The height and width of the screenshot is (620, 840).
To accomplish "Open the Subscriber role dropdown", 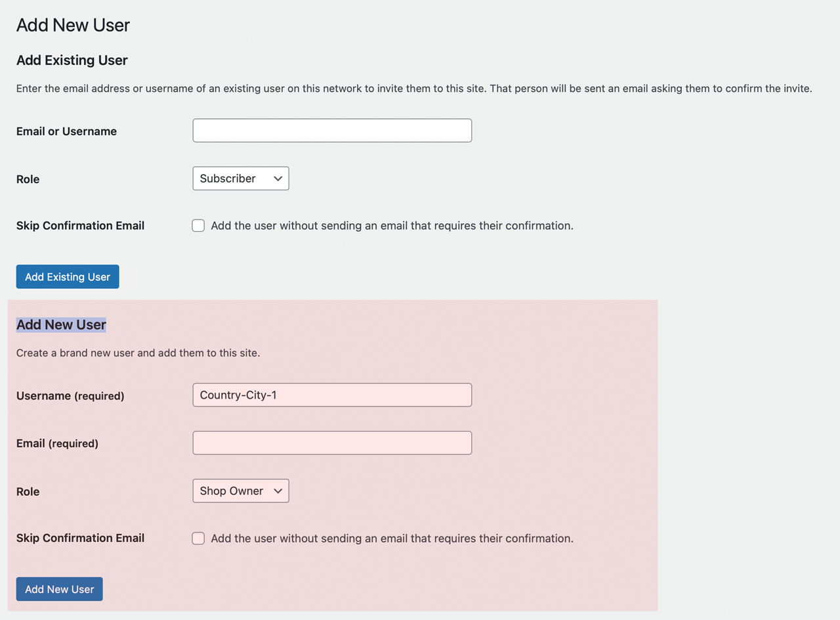I will click(x=241, y=179).
